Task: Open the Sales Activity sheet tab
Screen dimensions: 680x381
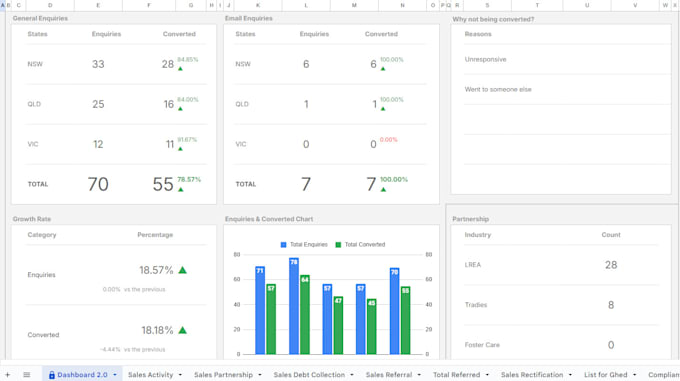Action: coord(150,374)
